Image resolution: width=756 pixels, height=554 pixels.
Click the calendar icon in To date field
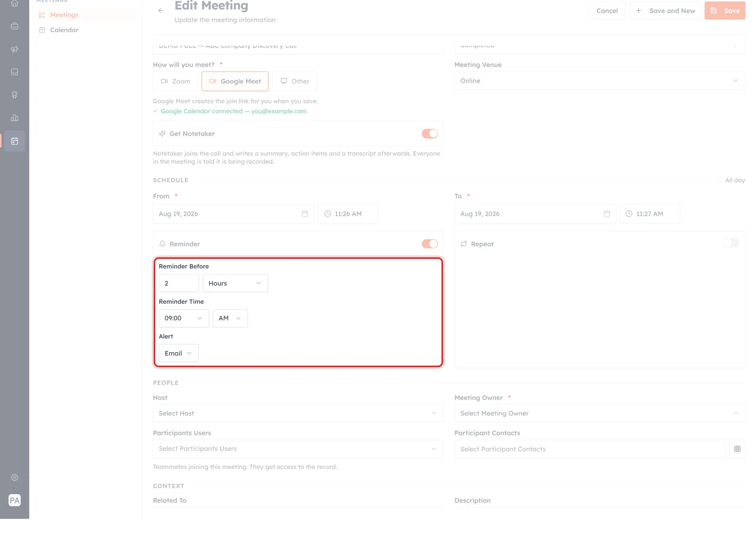[607, 214]
